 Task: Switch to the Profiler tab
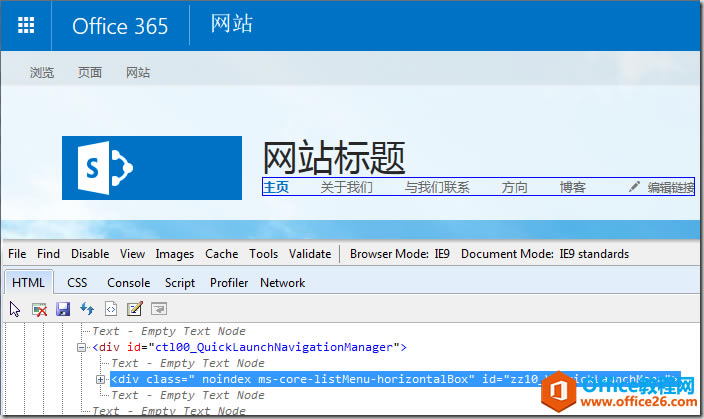point(229,283)
